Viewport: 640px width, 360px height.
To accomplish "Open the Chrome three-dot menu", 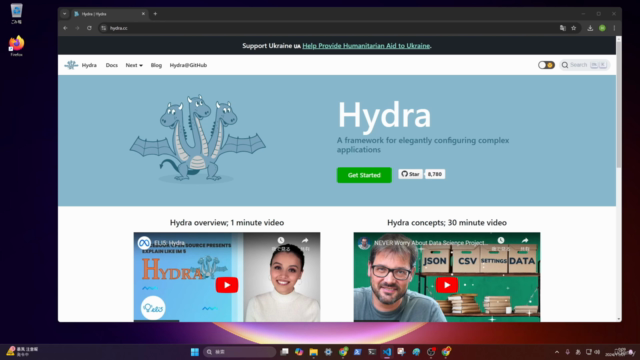I will click(x=614, y=28).
